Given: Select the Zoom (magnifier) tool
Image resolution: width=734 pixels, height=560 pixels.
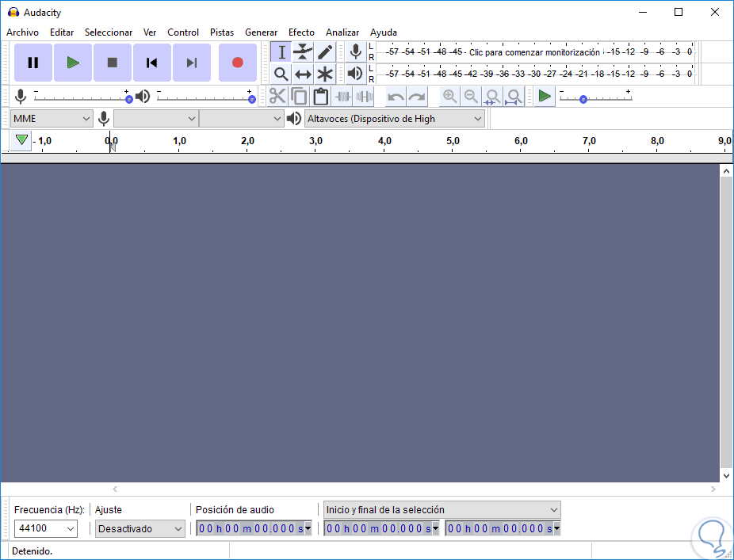Looking at the screenshot, I should (281, 74).
